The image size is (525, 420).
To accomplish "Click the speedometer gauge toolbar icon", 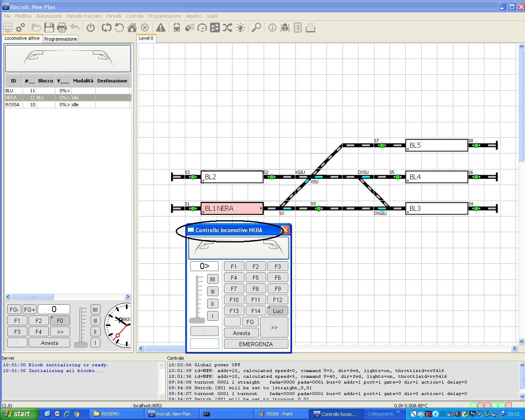I will 202,27.
